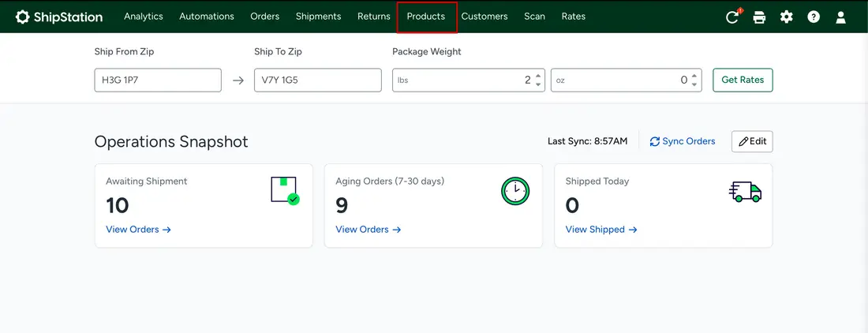
Task: Click the Edit snapshot button
Action: click(752, 141)
